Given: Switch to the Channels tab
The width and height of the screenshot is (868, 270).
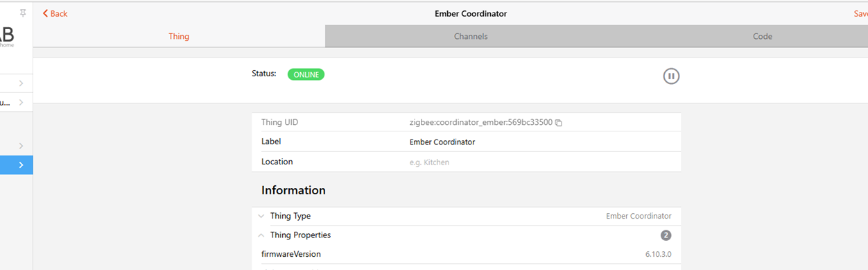Looking at the screenshot, I should click(471, 36).
